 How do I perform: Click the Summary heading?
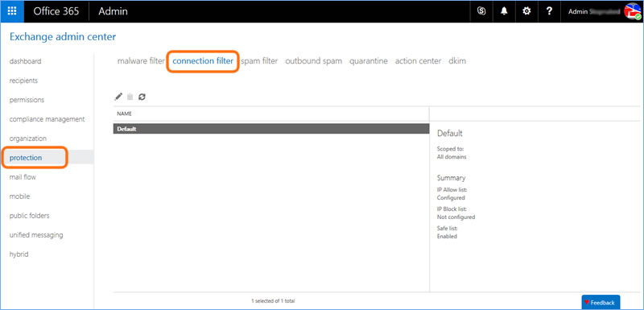[x=451, y=178]
